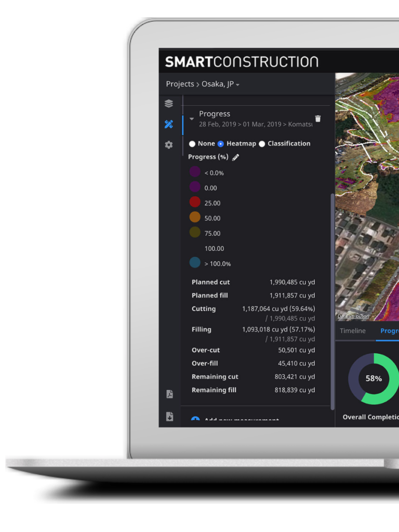Image resolution: width=399 pixels, height=532 pixels.
Task: Click the 0.00 color swatch
Action: point(195,187)
